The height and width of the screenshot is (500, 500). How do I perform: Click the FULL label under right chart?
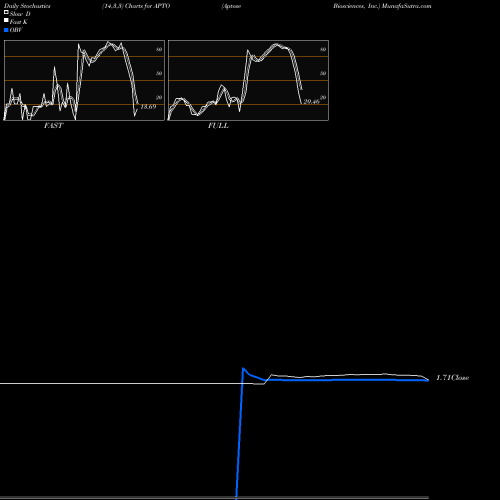[x=218, y=126]
